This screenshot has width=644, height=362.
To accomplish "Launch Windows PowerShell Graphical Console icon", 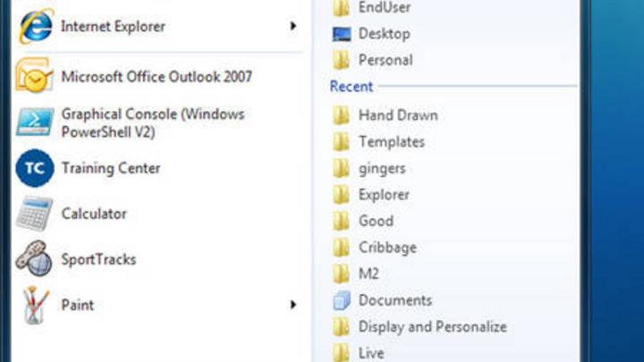I will [34, 122].
